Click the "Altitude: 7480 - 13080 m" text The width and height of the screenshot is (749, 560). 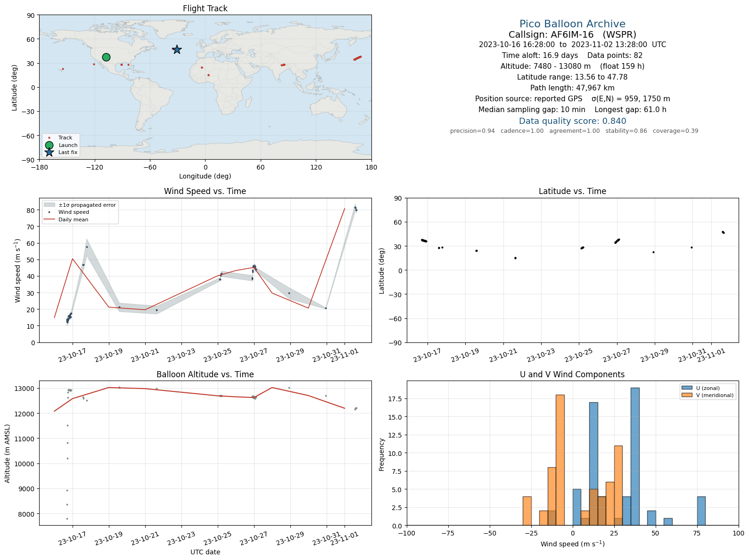point(545,66)
